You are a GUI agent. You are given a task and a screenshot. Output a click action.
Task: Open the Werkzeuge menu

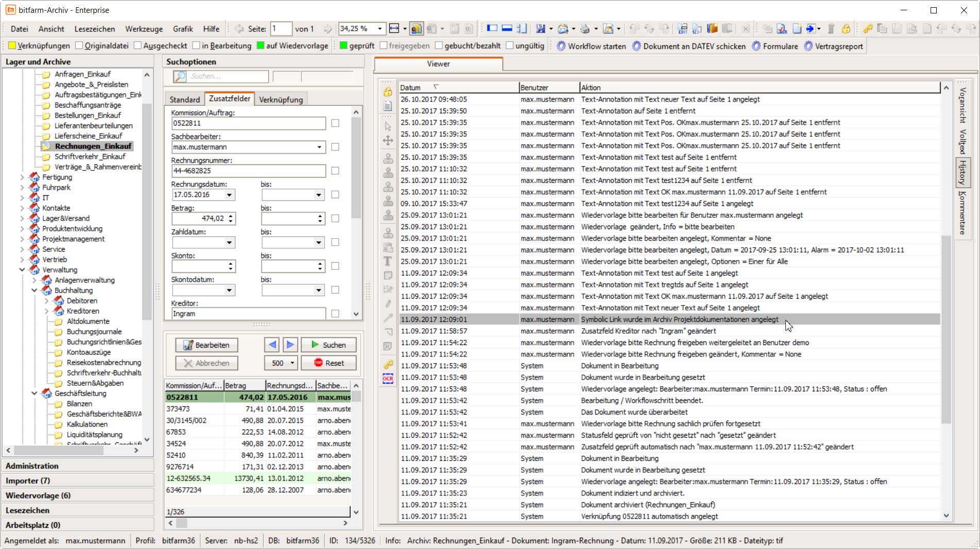coord(144,29)
